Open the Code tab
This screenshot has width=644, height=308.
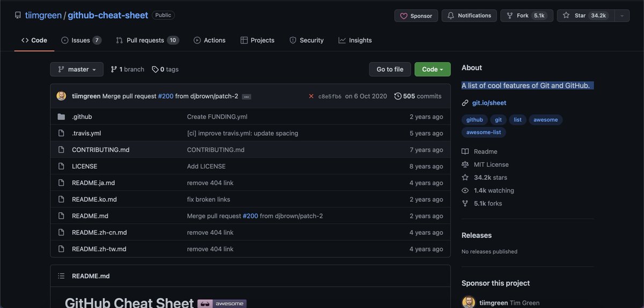point(34,40)
